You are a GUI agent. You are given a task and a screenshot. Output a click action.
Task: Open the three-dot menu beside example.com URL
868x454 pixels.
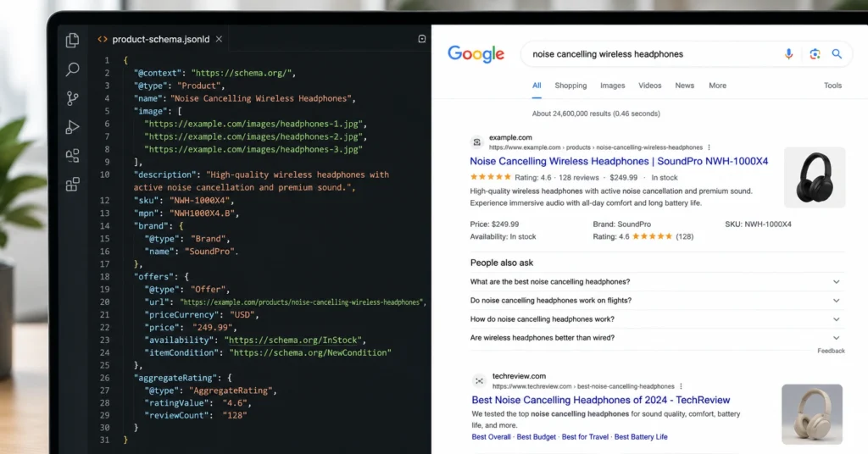709,147
